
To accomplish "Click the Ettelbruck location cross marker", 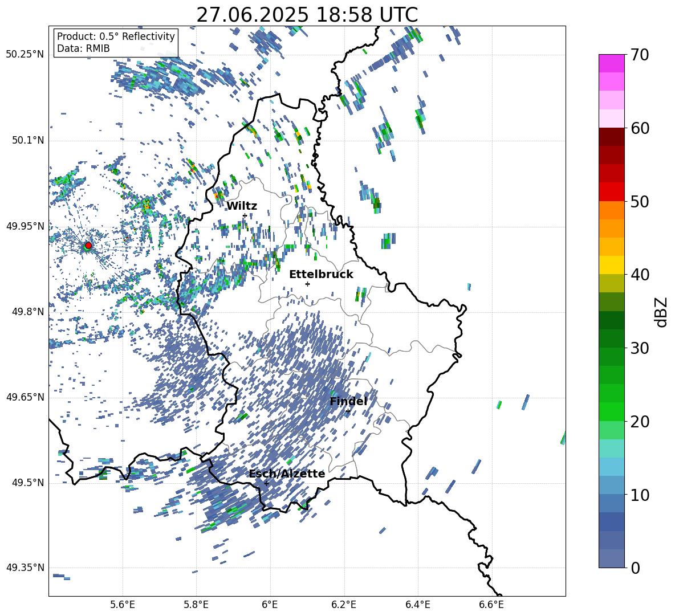I will click(x=307, y=284).
